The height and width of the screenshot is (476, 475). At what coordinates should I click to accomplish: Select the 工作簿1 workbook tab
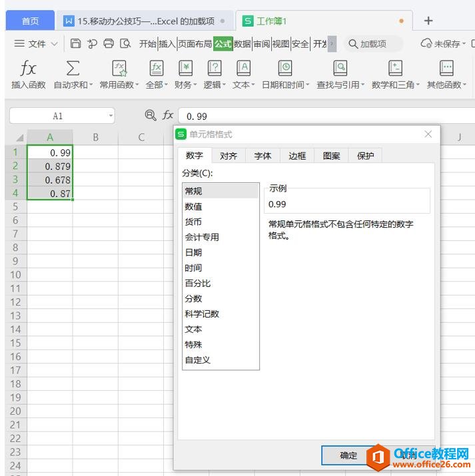(324, 21)
